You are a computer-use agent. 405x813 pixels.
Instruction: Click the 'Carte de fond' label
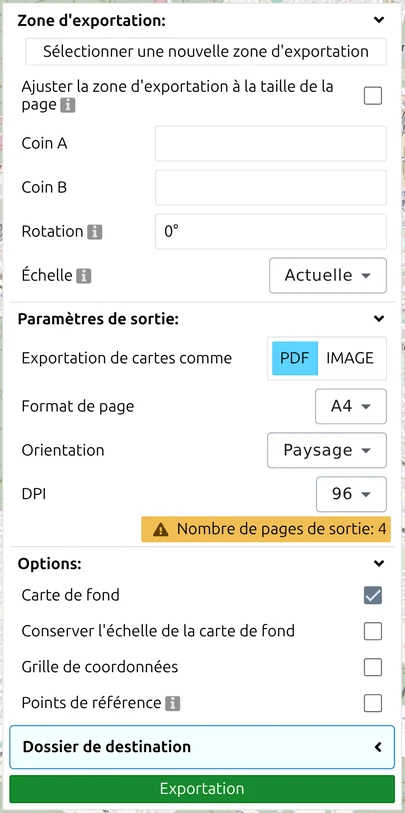71,595
